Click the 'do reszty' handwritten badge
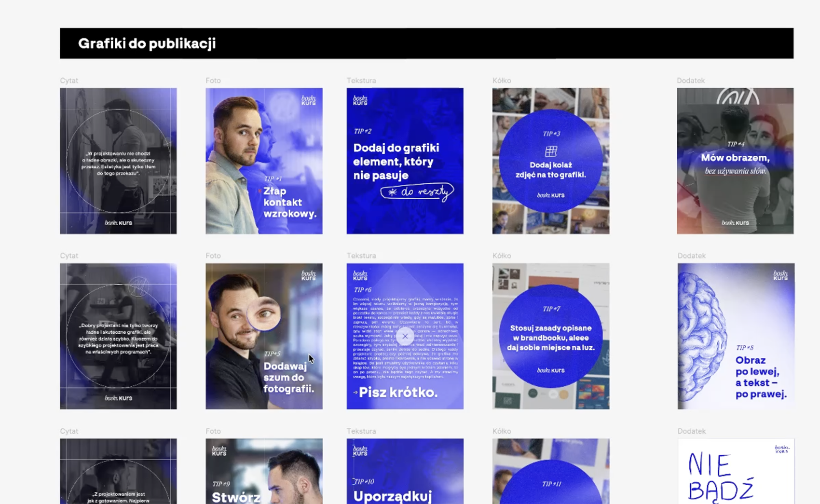The width and height of the screenshot is (820, 504). coord(417,192)
